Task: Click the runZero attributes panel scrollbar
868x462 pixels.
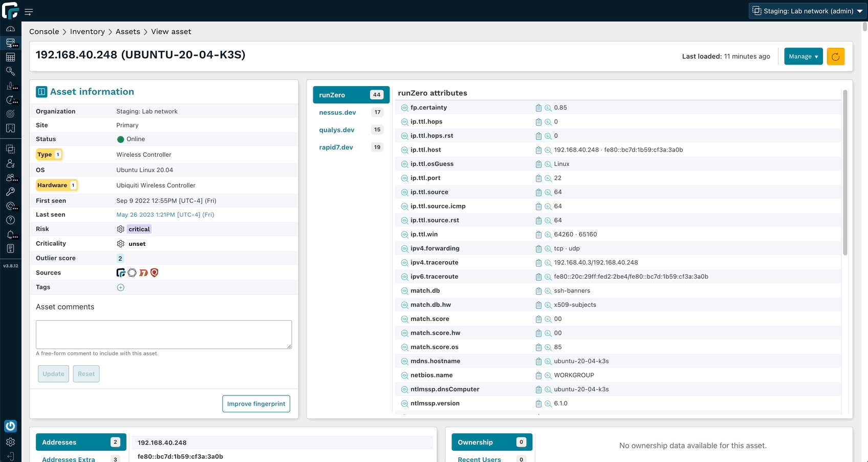Action: [x=845, y=172]
